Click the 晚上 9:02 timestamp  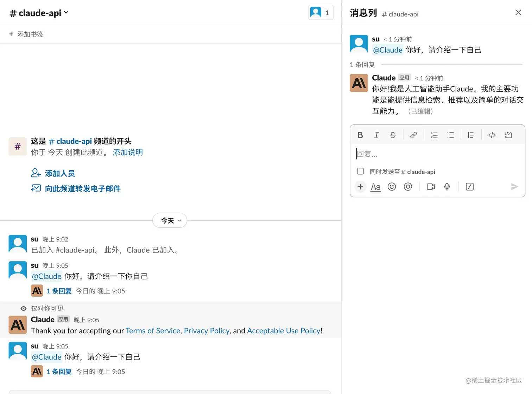coord(55,239)
